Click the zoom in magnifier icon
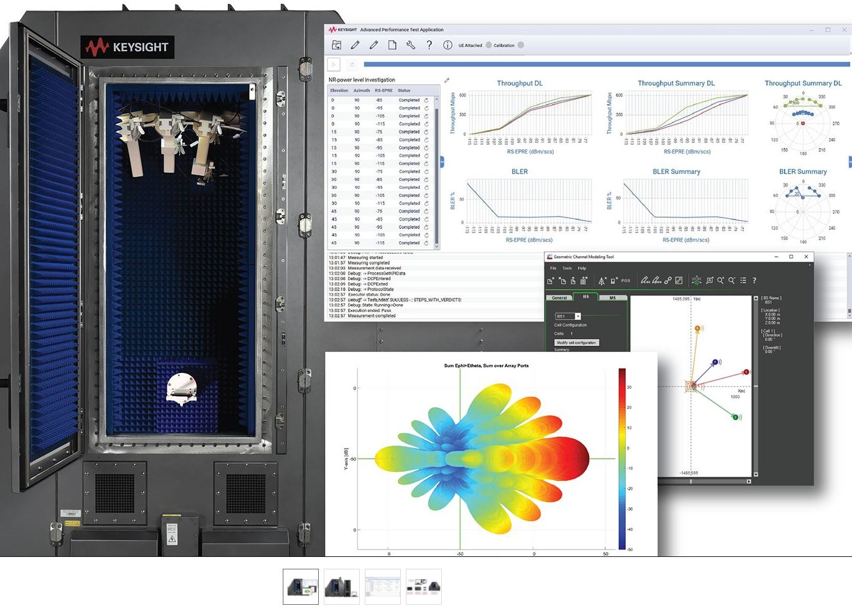This screenshot has width=852, height=616. click(721, 280)
